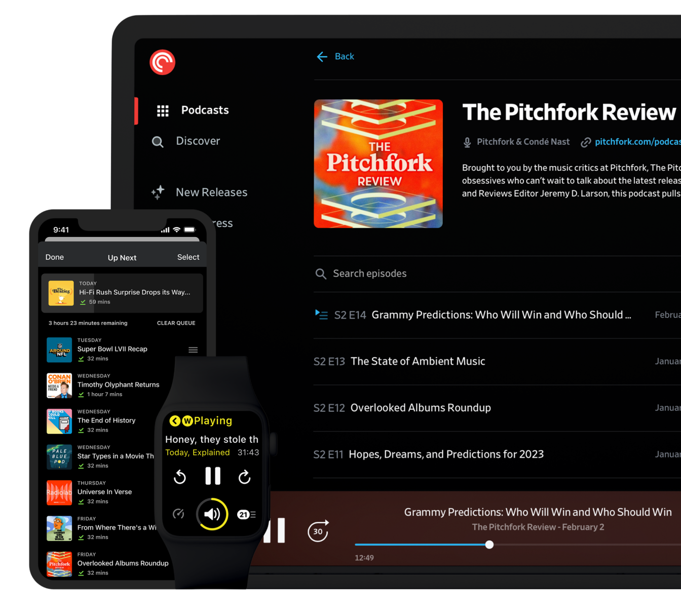Tap phone battery status icon

190,229
